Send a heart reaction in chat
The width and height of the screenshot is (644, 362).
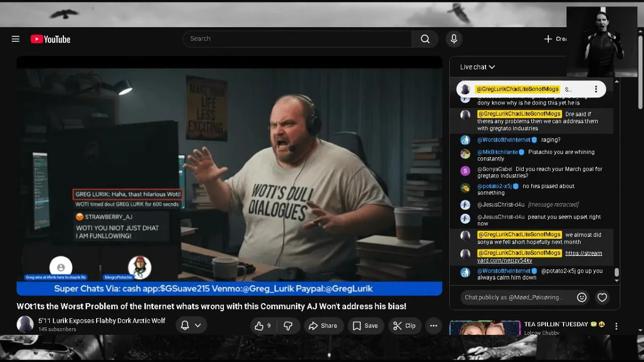(x=602, y=297)
